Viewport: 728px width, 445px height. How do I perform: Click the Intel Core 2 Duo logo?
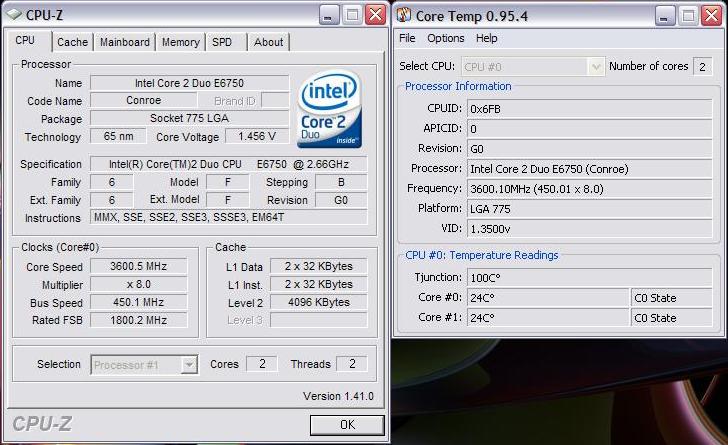329,109
